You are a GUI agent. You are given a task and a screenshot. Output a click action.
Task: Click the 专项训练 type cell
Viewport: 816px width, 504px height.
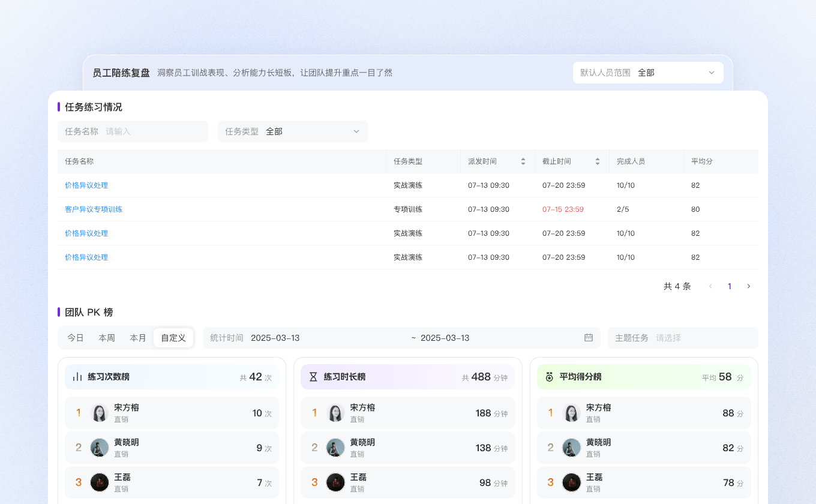[x=408, y=209]
